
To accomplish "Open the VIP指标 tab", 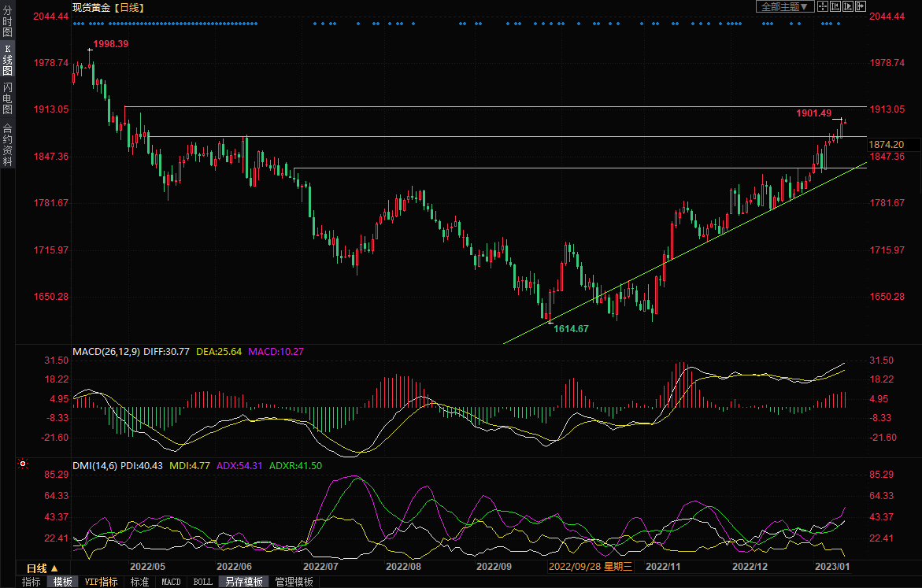I will (x=101, y=582).
